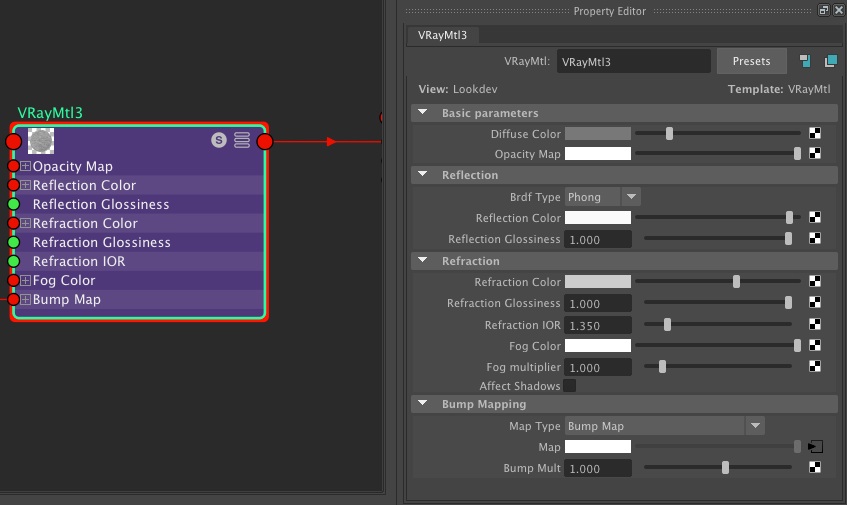The height and width of the screenshot is (505, 847).
Task: Click checker map button for Reflection Color
Action: pyautogui.click(x=815, y=217)
